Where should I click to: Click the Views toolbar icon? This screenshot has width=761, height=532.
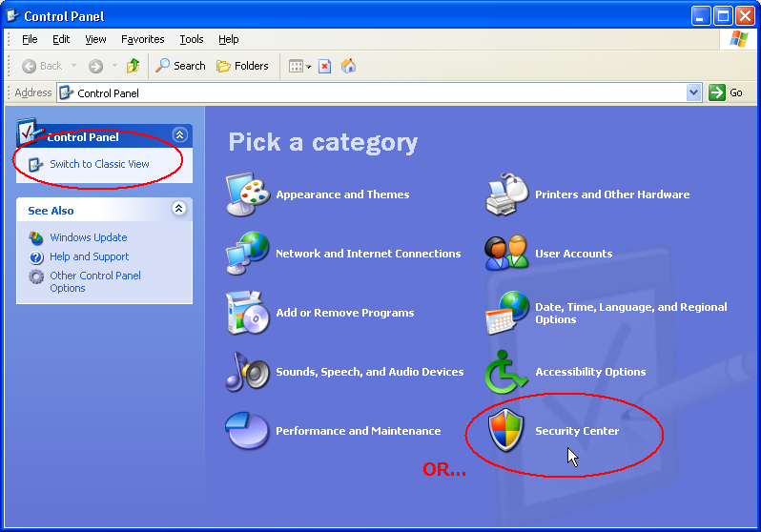click(296, 66)
